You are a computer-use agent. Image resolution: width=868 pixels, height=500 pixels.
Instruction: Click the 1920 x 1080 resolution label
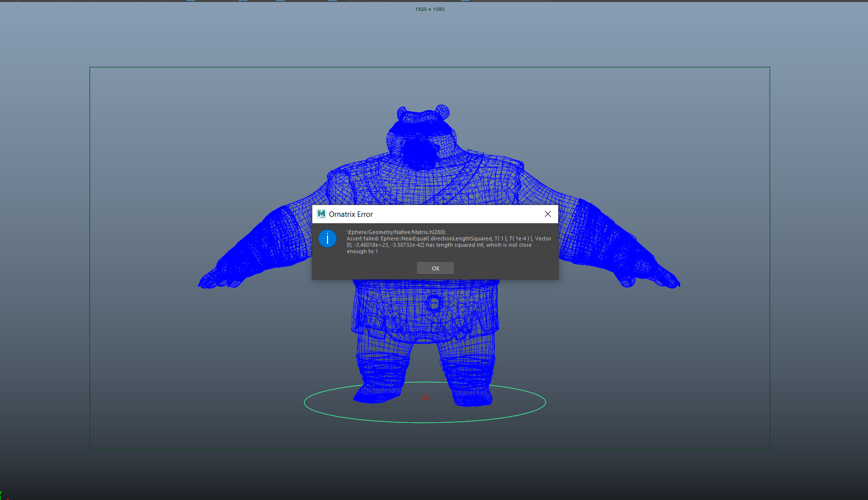click(x=429, y=9)
